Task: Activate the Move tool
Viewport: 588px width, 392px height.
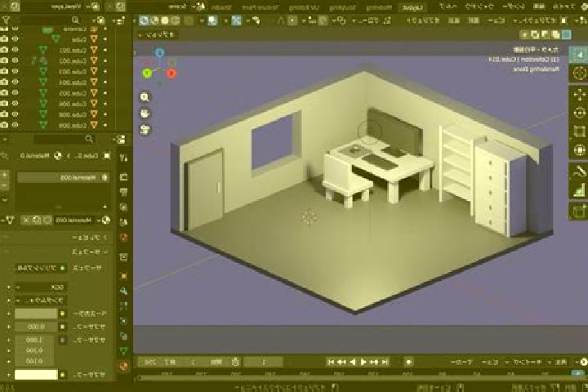Action: (x=579, y=94)
